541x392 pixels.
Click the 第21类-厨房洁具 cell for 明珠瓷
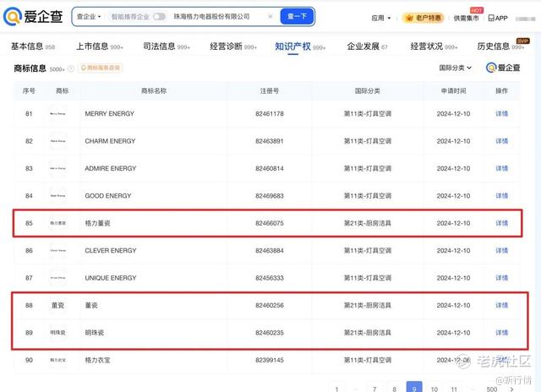pos(368,332)
